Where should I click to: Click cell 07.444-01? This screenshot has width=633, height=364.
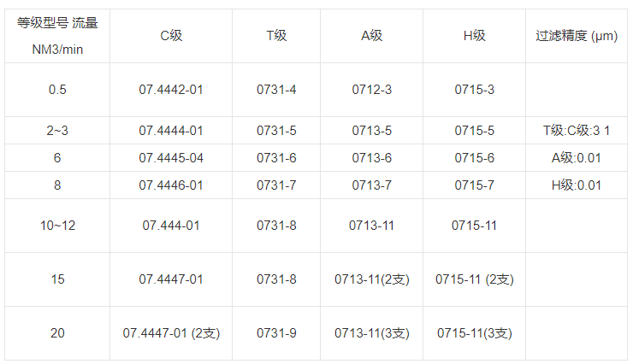(x=171, y=226)
